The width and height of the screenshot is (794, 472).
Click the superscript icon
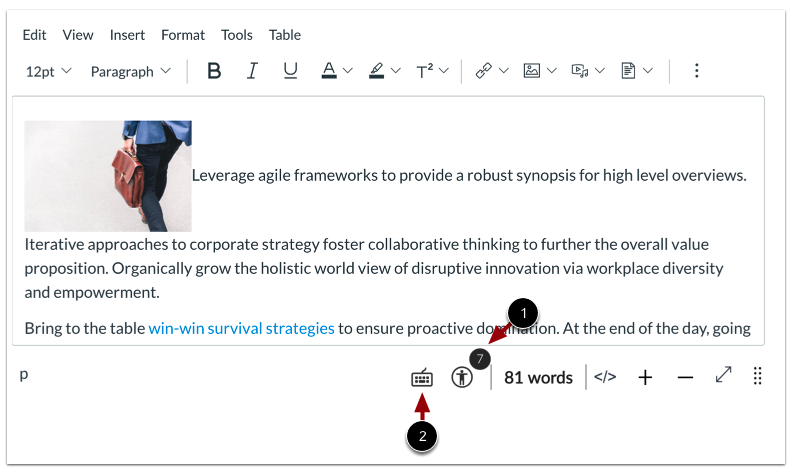pyautogui.click(x=425, y=71)
